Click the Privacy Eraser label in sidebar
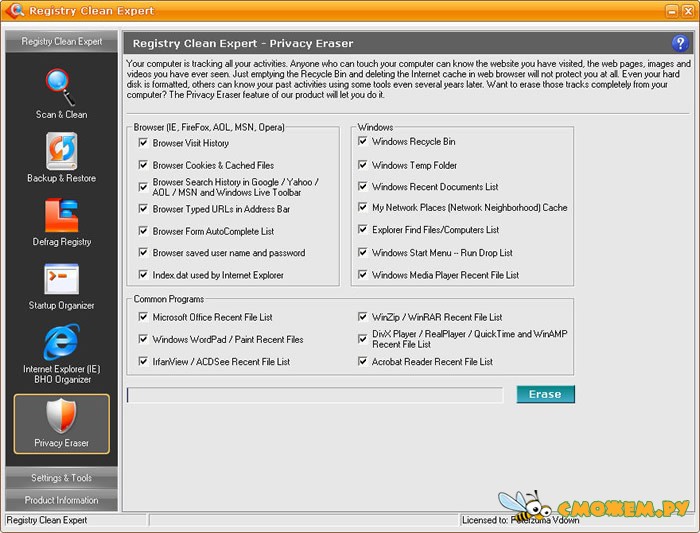Screen dimensions: 700x533 pos(62,443)
